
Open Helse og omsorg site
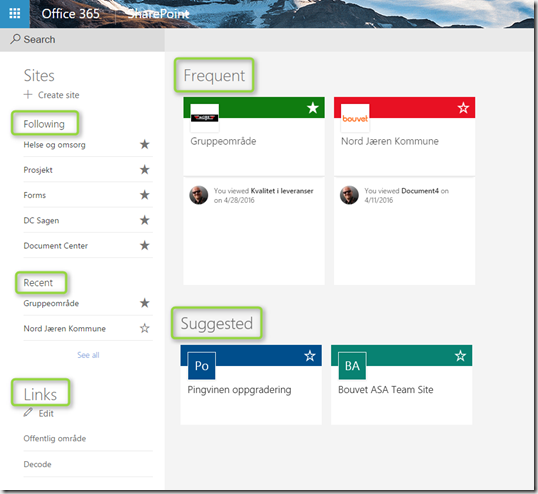point(54,145)
